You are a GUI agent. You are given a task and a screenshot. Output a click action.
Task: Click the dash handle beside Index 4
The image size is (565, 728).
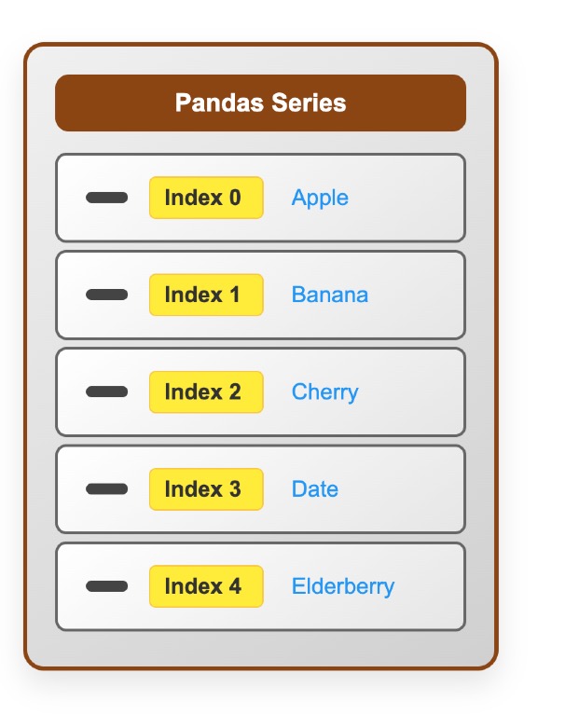tap(106, 586)
